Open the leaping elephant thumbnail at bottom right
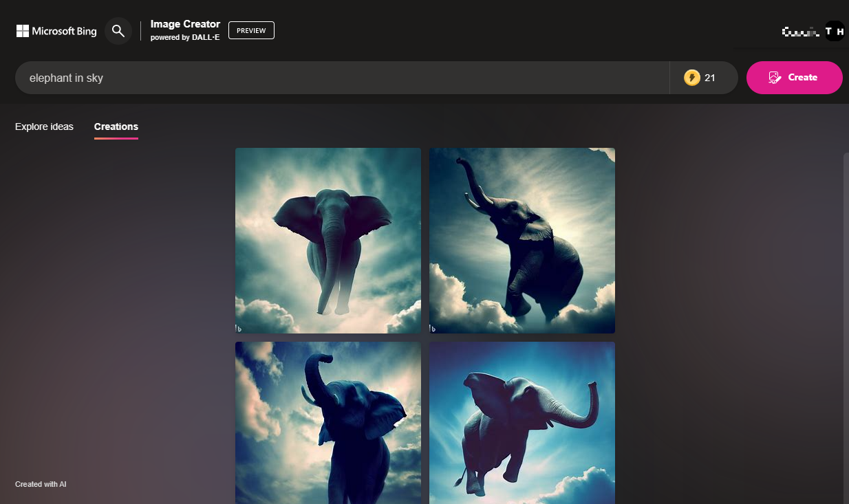849x504 pixels. 522,423
